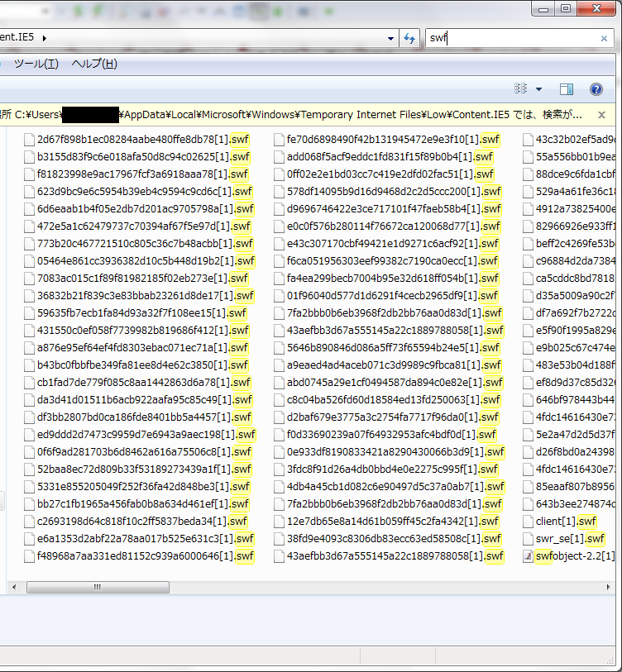The width and height of the screenshot is (622, 672).
Task: Select file abd0745a29e1cf0494587da894c0e82e[1].swf
Action: pos(388,383)
